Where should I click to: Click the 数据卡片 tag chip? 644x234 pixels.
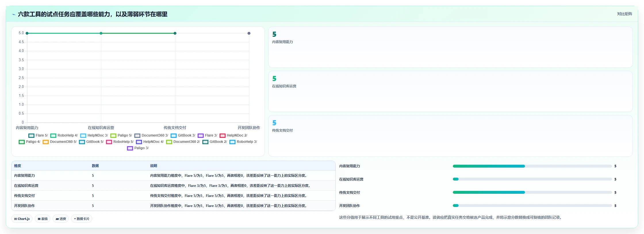82,219
